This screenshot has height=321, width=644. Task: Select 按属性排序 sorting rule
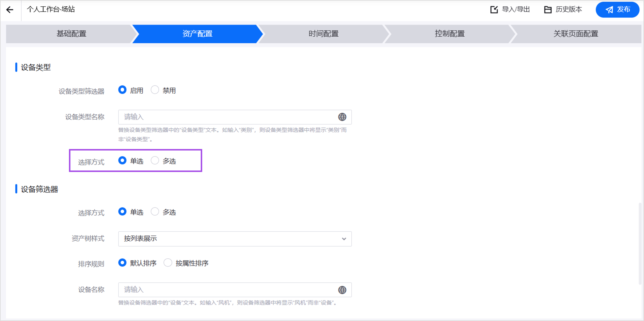point(168,263)
